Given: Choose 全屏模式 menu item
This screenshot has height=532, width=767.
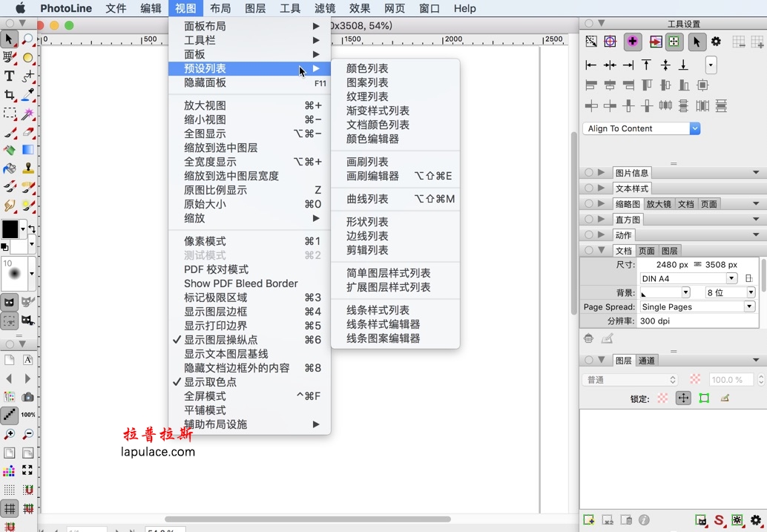Looking at the screenshot, I should tap(249, 396).
